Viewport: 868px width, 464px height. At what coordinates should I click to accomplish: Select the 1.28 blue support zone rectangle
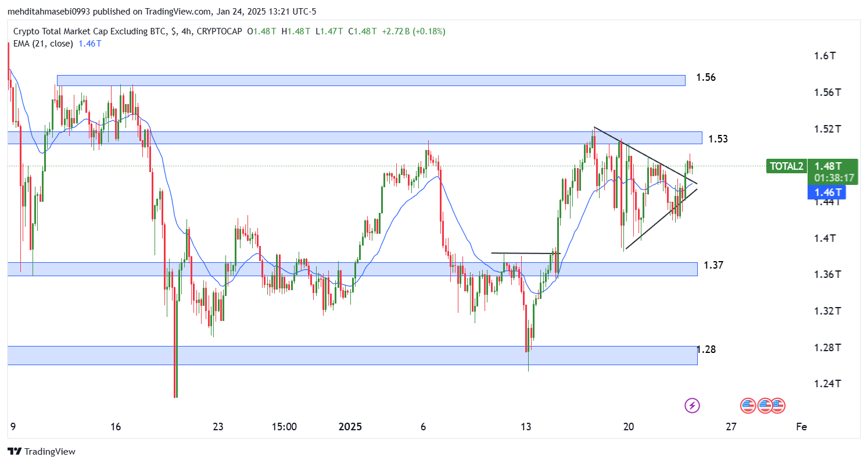pos(352,355)
